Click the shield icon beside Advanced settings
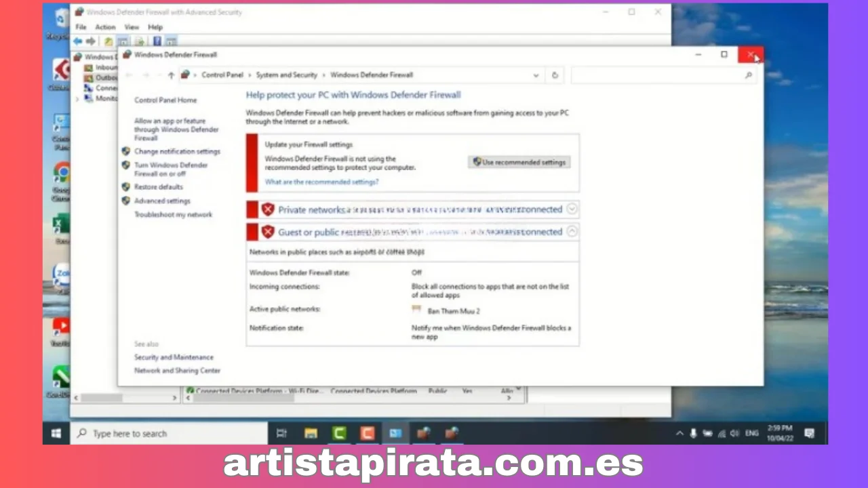This screenshot has height=488, width=868. click(125, 201)
